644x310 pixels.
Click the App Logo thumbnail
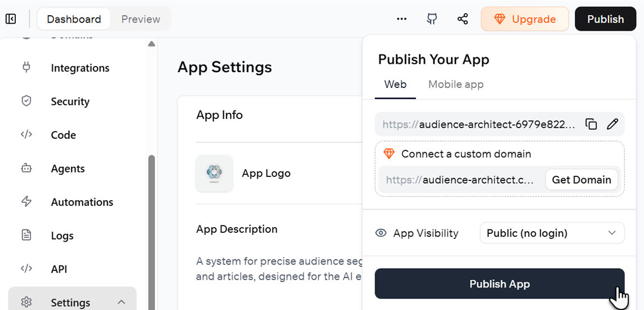(214, 173)
